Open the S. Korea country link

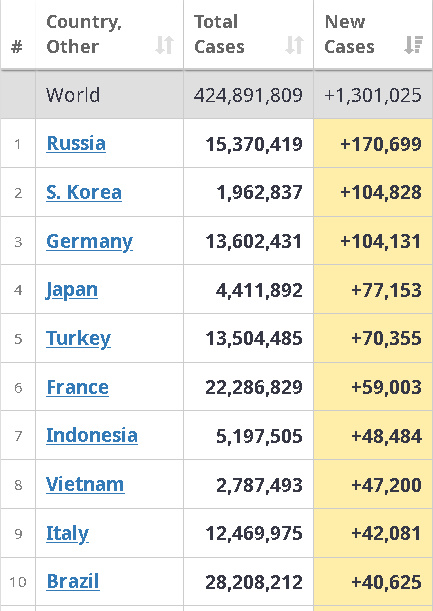pos(84,192)
